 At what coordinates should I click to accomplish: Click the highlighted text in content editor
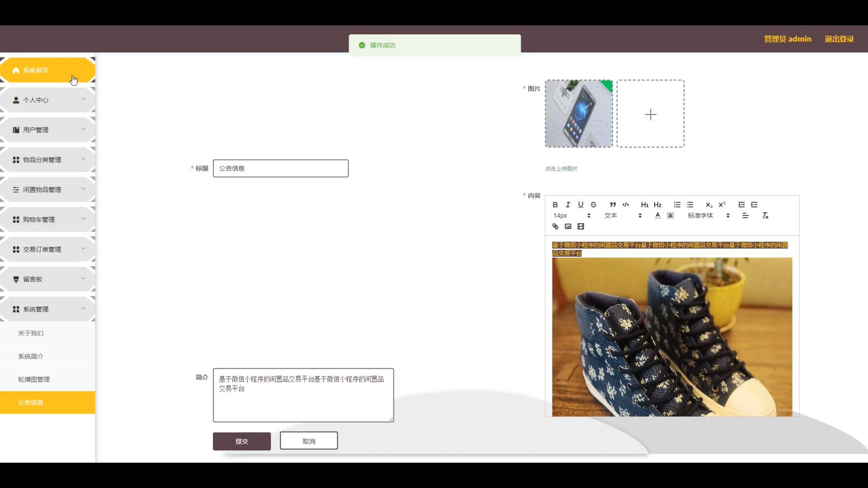[670, 249]
